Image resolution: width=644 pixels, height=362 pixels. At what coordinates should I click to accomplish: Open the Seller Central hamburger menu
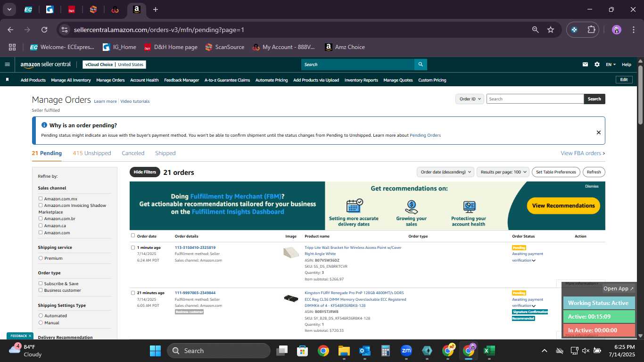[x=7, y=65]
